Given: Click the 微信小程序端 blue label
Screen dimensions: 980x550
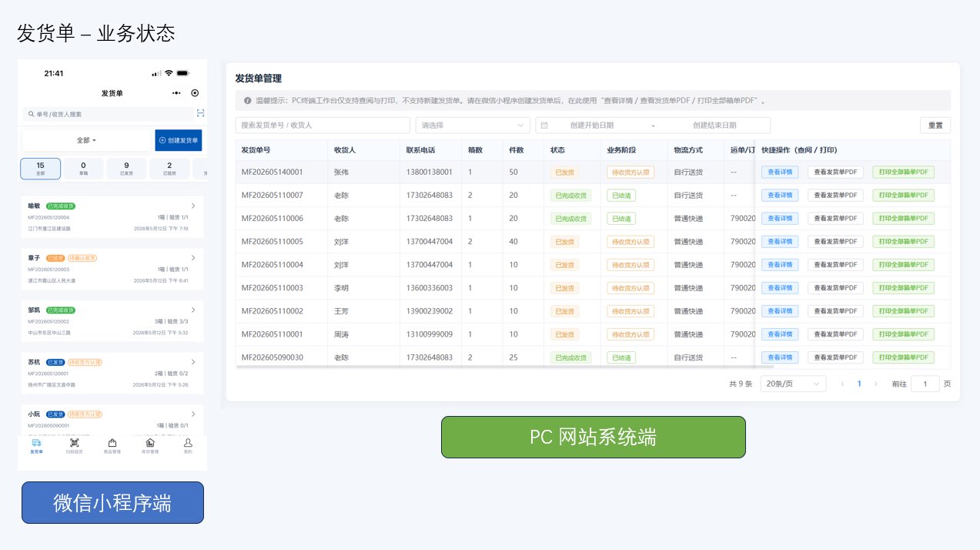Looking at the screenshot, I should click(112, 503).
